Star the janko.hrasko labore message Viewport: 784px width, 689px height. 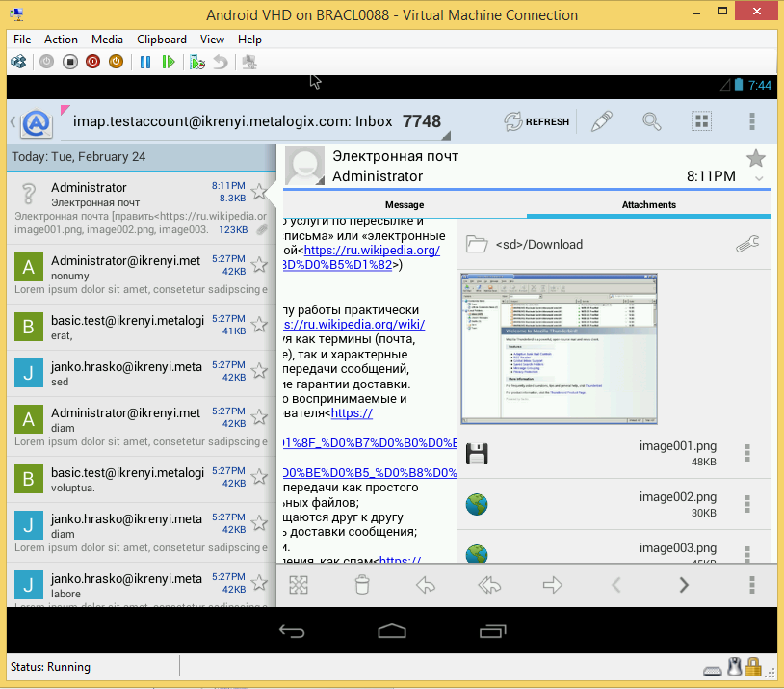tap(259, 582)
